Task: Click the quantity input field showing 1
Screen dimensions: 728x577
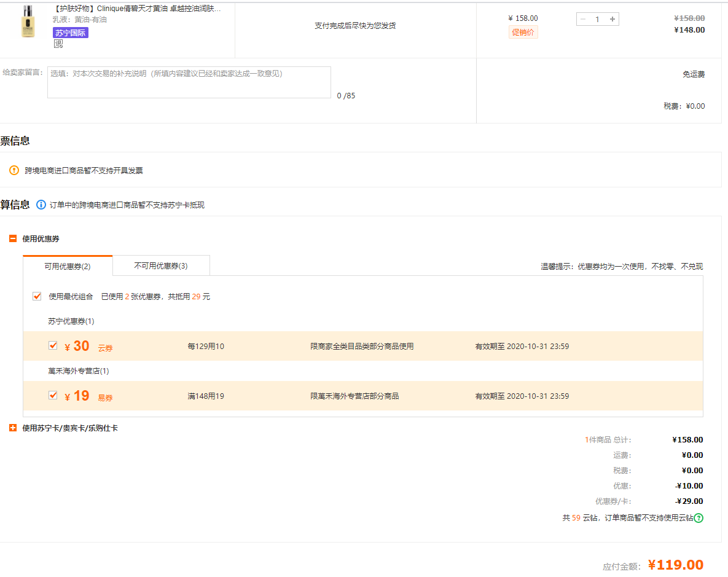Action: pyautogui.click(x=598, y=19)
